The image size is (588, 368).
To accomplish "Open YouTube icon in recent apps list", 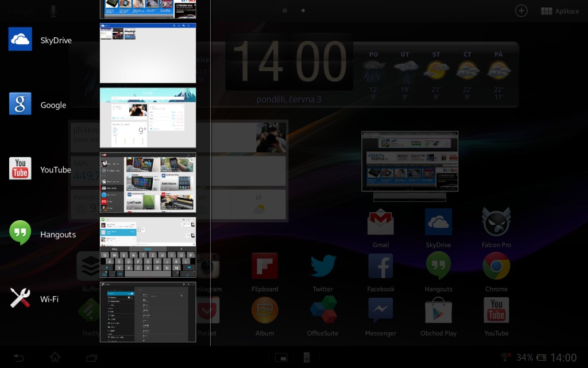I will click(x=20, y=168).
